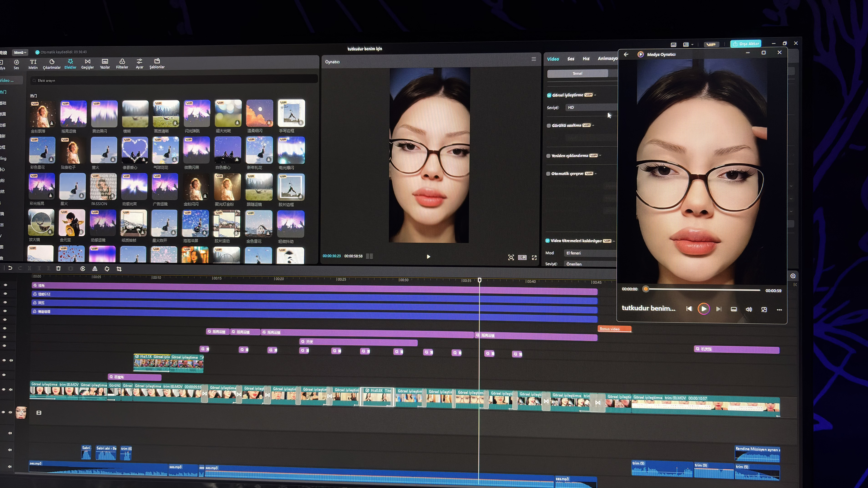
Task: Skip to next track in Medya Oynatıcı
Action: pos(719,309)
